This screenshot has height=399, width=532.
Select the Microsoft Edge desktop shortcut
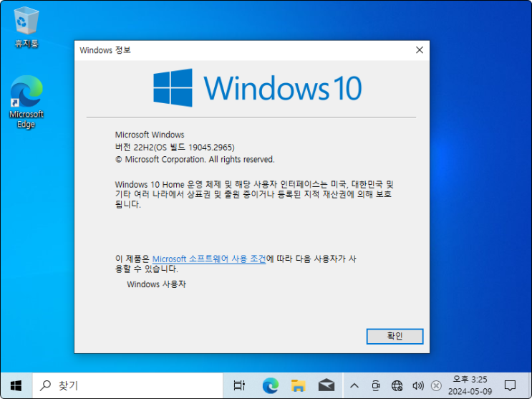26,102
